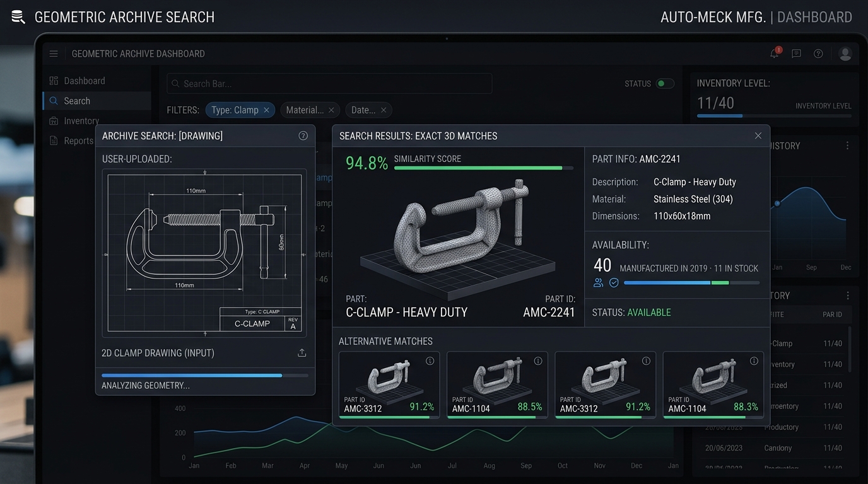The width and height of the screenshot is (868, 484).
Task: Click the AVAILABLE status text
Action: [649, 313]
